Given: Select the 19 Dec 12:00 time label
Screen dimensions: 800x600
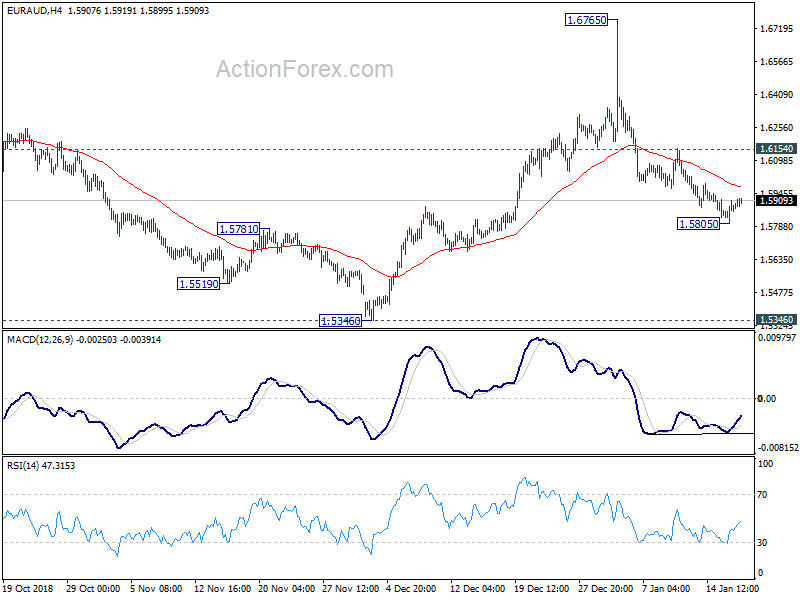Looking at the screenshot, I should [x=542, y=588].
